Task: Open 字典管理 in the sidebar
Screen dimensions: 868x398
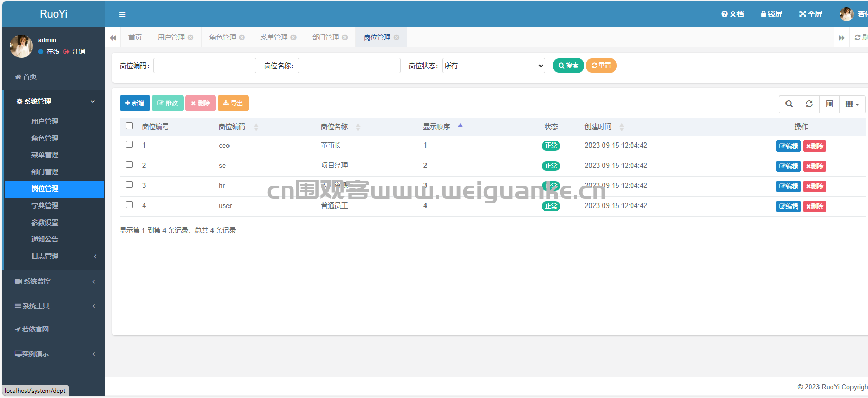Action: pyautogui.click(x=45, y=205)
